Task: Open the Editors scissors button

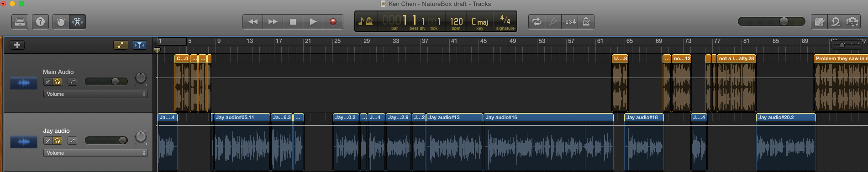Action: [77, 21]
